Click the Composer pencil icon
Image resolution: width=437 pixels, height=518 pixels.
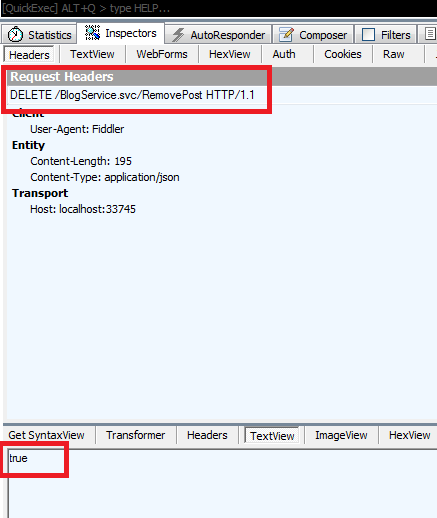click(286, 35)
